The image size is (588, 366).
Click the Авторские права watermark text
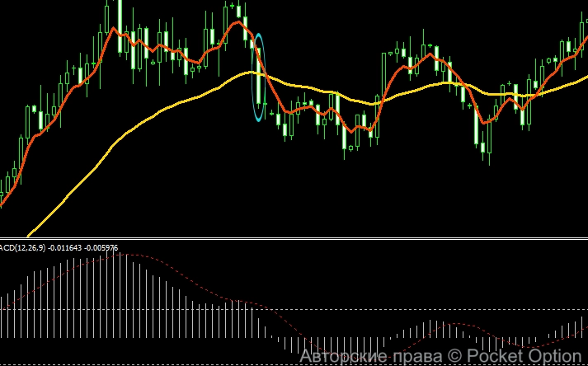(371, 356)
